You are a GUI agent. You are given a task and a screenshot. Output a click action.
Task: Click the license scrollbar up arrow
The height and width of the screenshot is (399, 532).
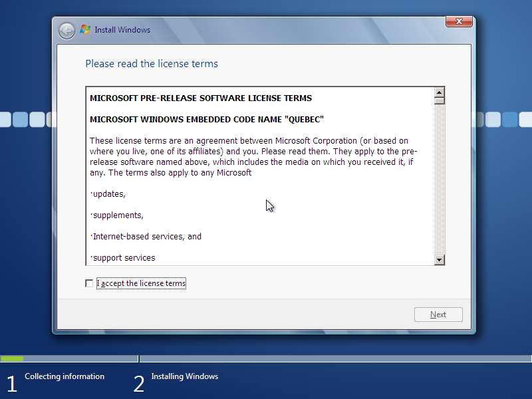(439, 92)
